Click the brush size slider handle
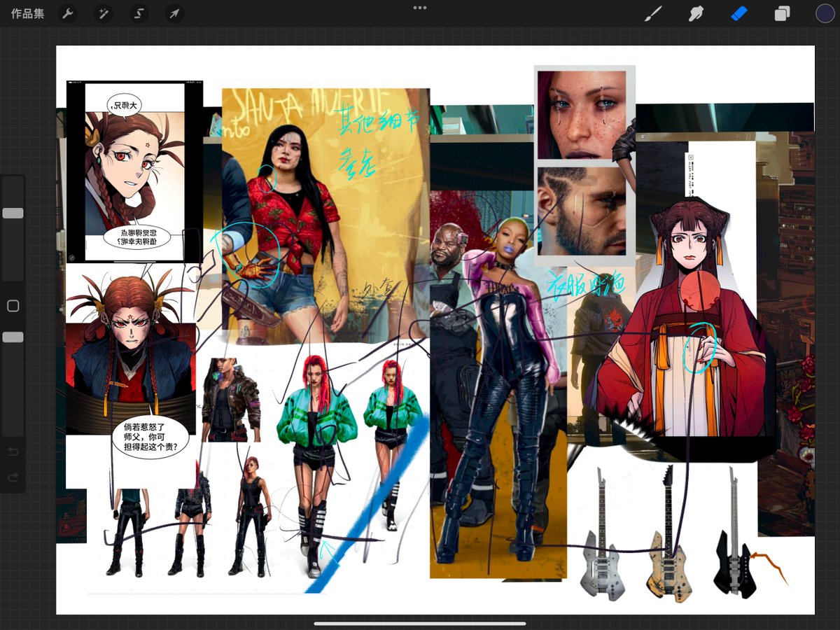Image resolution: width=840 pixels, height=630 pixels. pyautogui.click(x=13, y=213)
